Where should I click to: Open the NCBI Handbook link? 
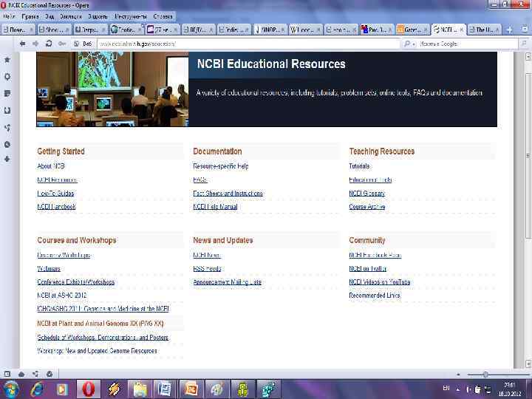(56, 207)
